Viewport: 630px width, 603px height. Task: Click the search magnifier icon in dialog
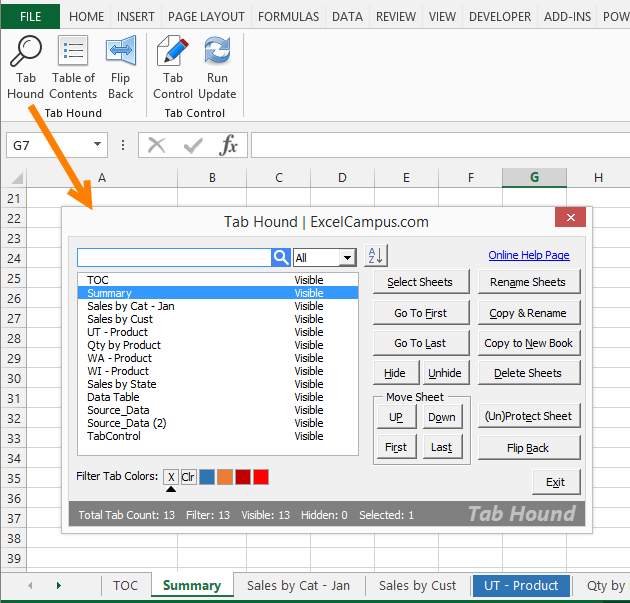pos(281,258)
